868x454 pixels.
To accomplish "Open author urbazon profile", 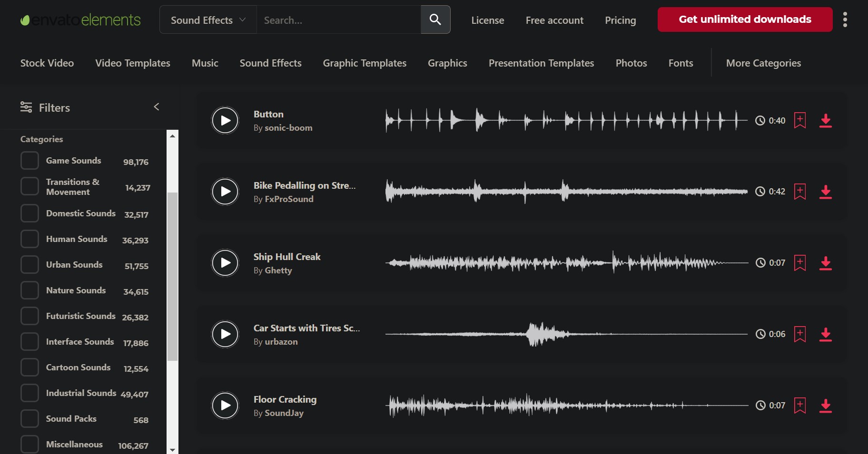I will (x=281, y=342).
